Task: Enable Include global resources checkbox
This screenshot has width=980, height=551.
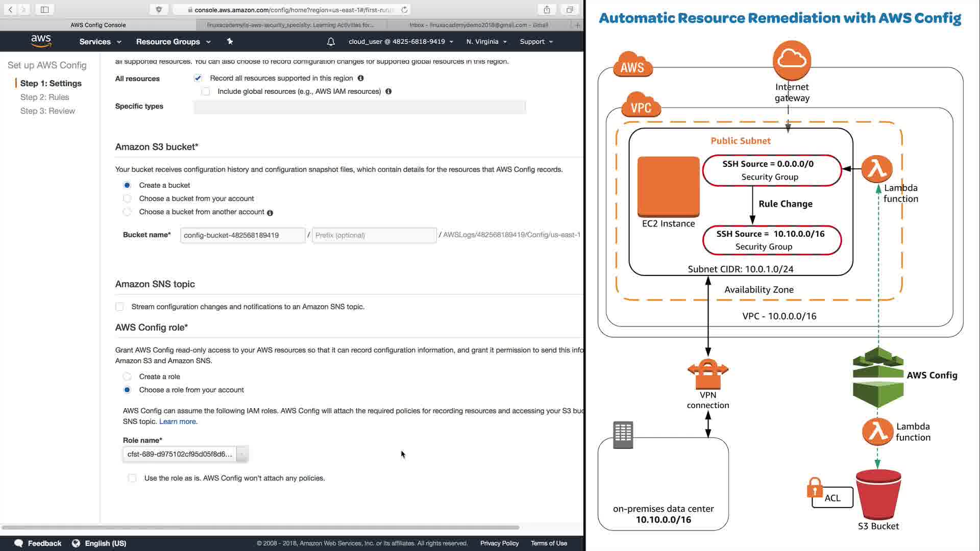Action: tap(206, 91)
